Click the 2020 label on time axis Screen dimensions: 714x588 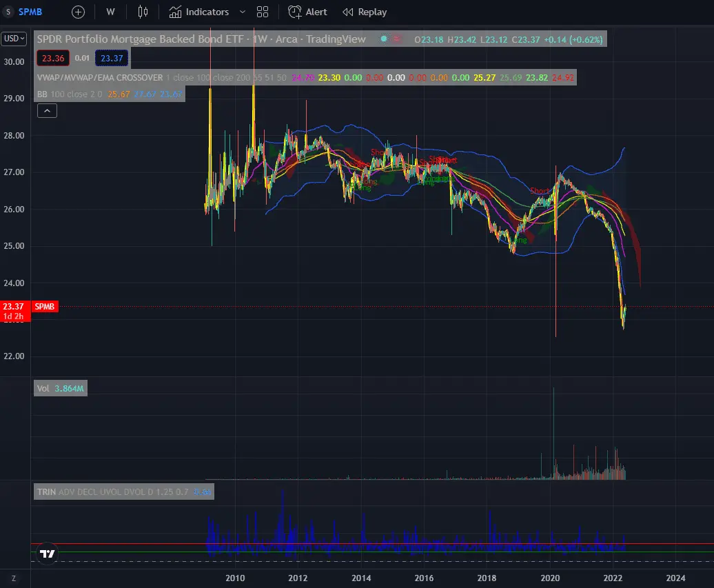tap(550, 578)
